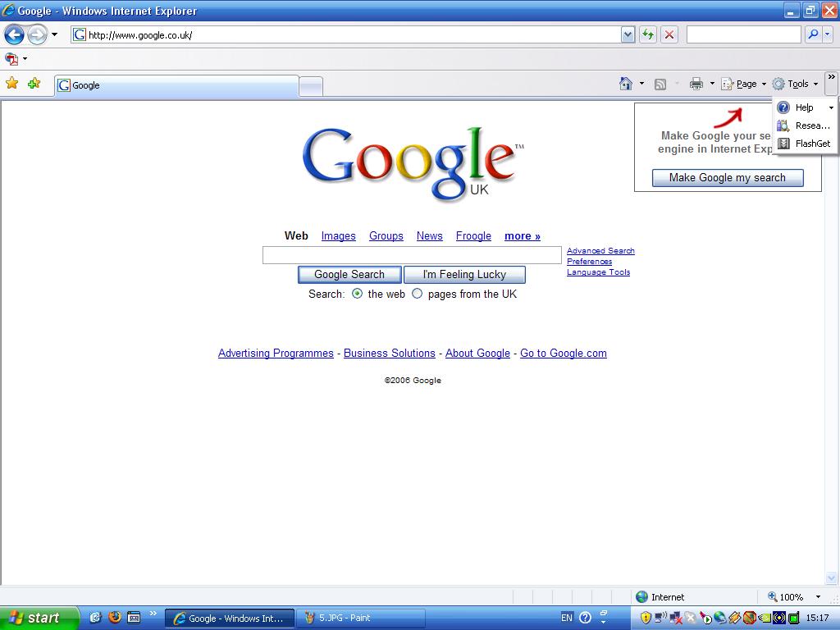Click the more » link
The width and height of the screenshot is (840, 630).
(x=523, y=235)
